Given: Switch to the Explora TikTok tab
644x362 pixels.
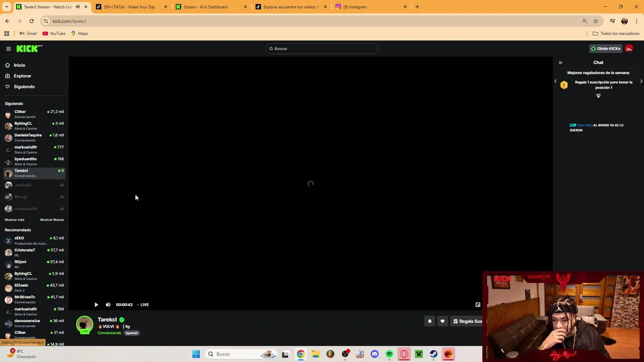Looking at the screenshot, I should (291, 7).
